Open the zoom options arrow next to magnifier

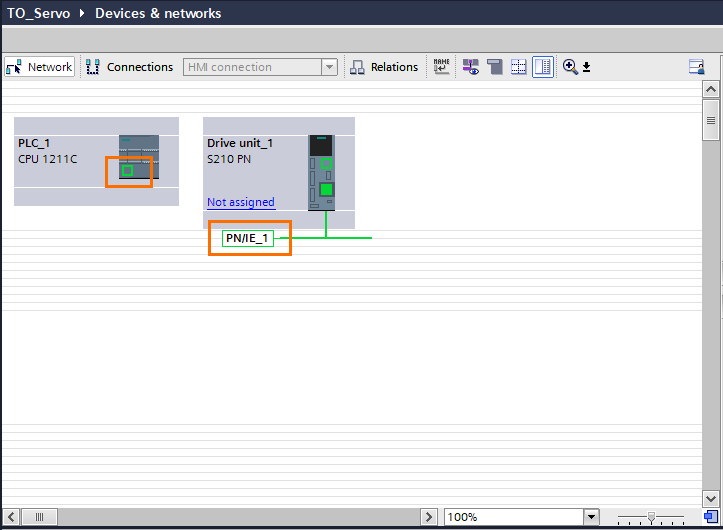(587, 67)
